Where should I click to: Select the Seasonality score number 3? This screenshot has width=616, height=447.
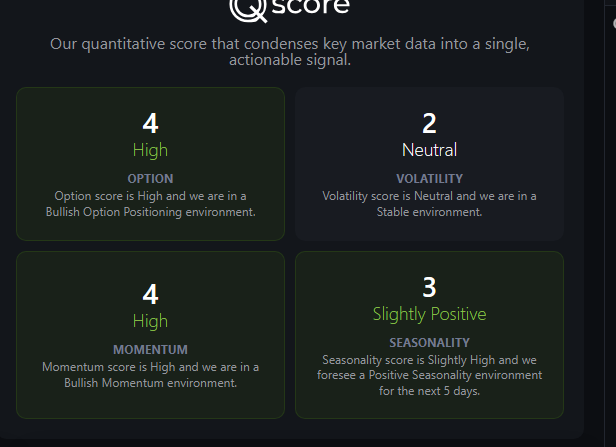429,287
